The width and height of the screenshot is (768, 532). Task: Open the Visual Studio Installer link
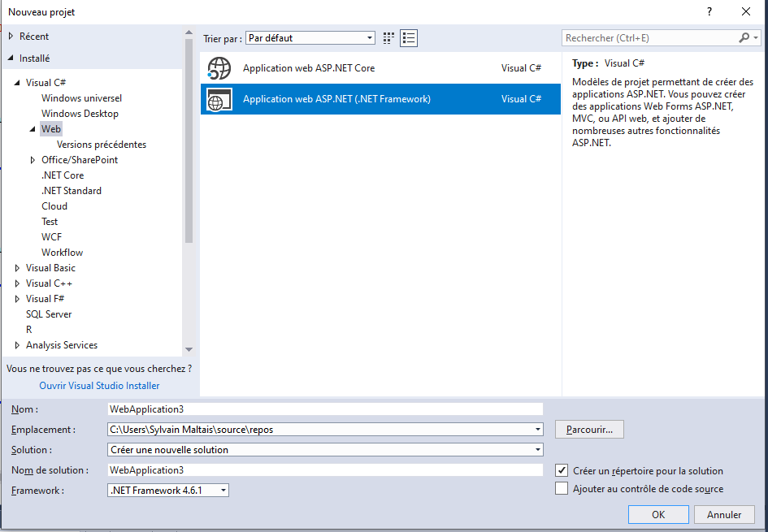pos(99,386)
